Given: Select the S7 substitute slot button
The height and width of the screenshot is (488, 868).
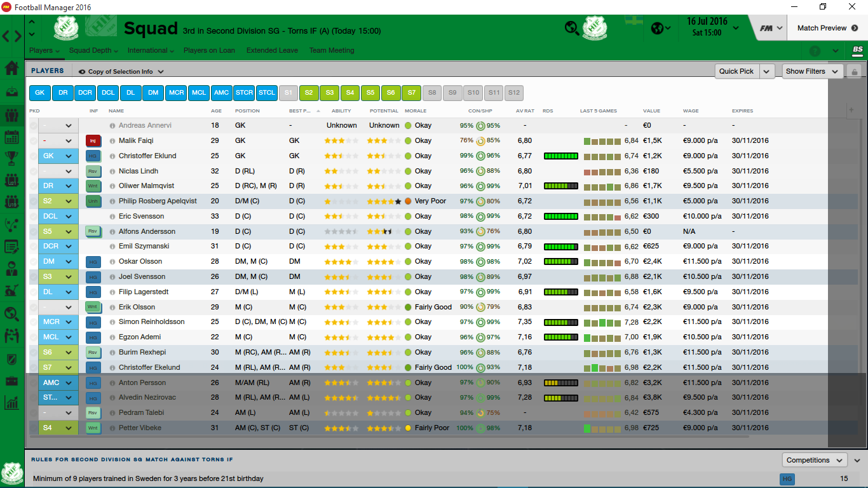Looking at the screenshot, I should (x=412, y=93).
